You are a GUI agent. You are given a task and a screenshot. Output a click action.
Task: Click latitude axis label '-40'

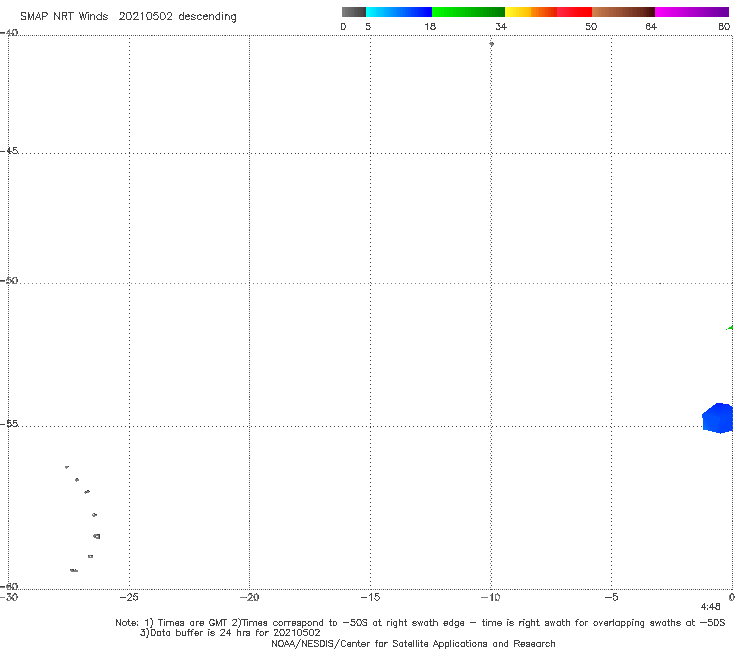coord(9,33)
